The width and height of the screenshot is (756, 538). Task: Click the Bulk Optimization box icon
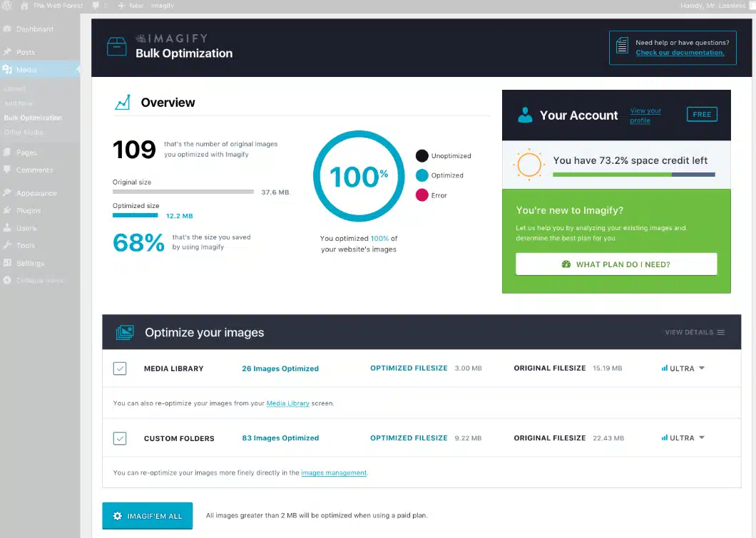click(117, 47)
